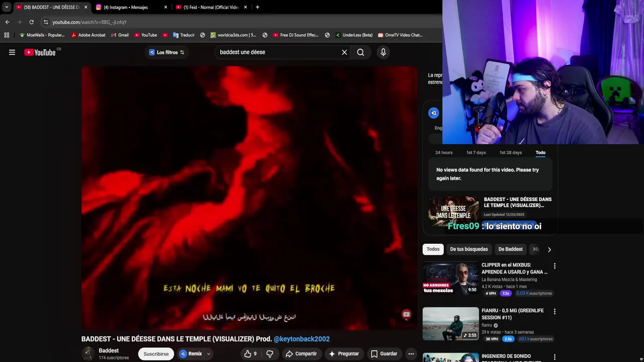
Task: Open the MoeWalls bookmark
Action: 42,35
